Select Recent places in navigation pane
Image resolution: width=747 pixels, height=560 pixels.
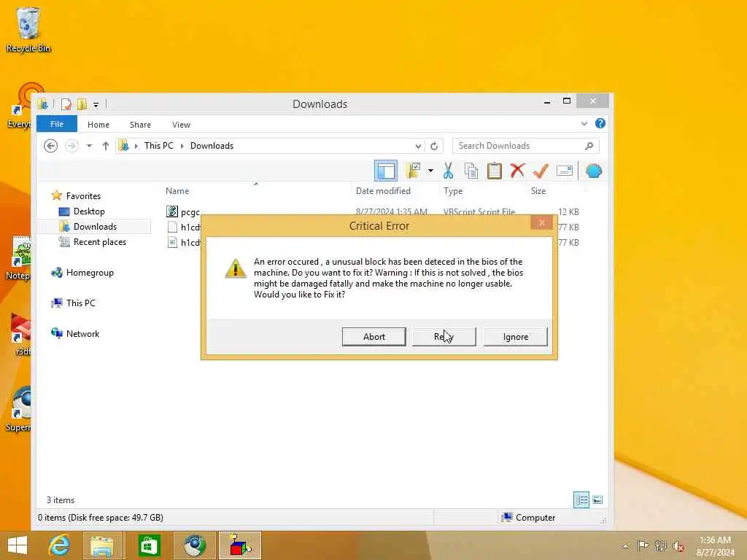click(x=99, y=242)
